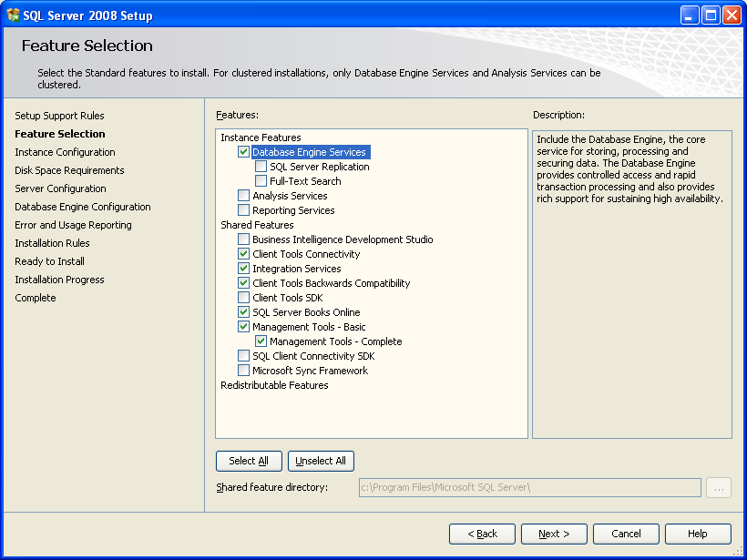Image resolution: width=747 pixels, height=560 pixels.
Task: Select Feature Selection step in sidebar
Action: tap(60, 134)
